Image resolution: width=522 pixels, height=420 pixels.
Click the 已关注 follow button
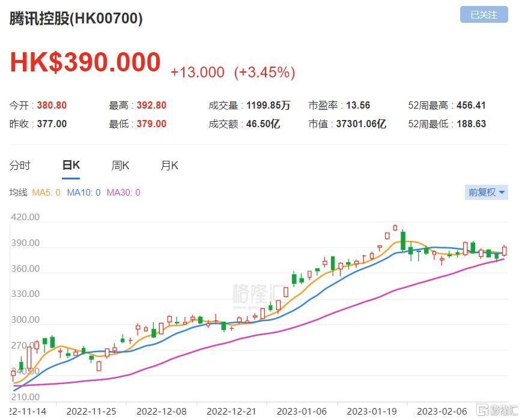pyautogui.click(x=484, y=14)
